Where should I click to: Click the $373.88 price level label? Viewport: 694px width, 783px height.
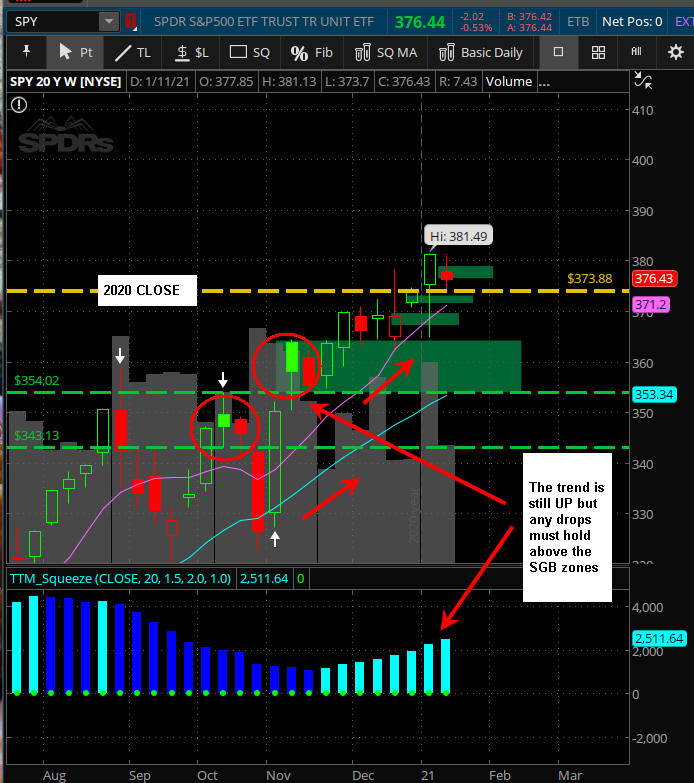coord(590,279)
